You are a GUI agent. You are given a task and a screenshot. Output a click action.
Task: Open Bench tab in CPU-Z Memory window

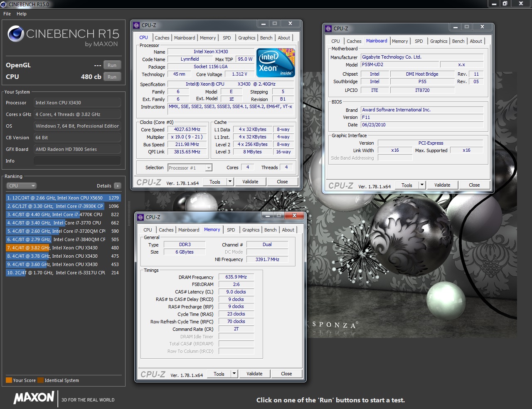coord(271,230)
